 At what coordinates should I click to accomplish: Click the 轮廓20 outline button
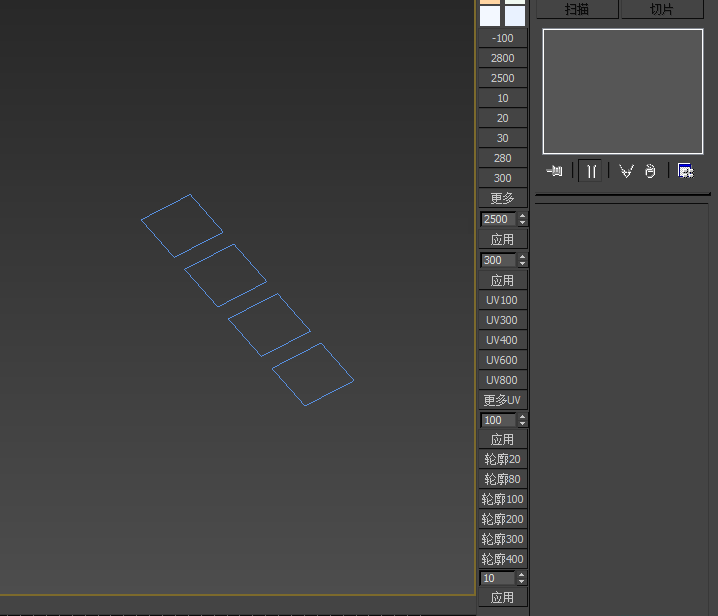click(502, 459)
